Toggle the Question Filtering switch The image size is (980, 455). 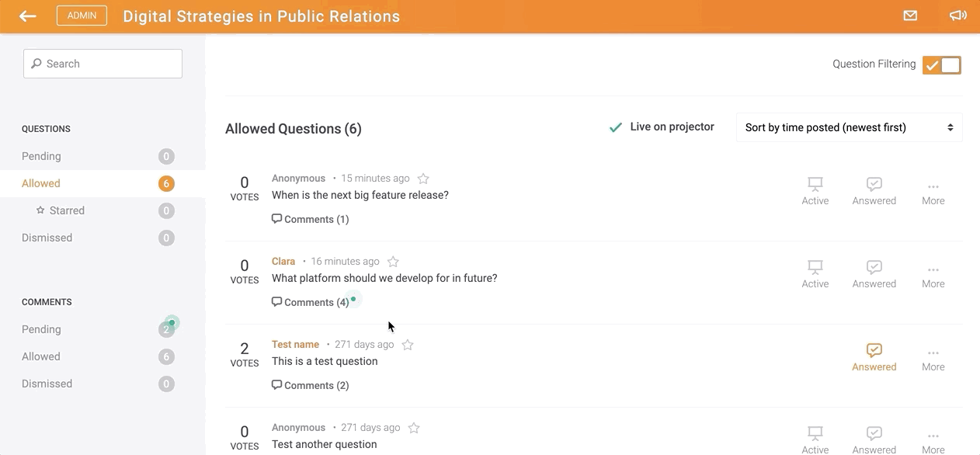click(x=942, y=65)
